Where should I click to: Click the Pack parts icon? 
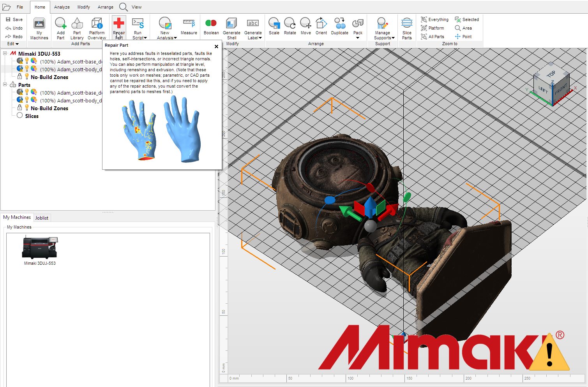pos(358,23)
